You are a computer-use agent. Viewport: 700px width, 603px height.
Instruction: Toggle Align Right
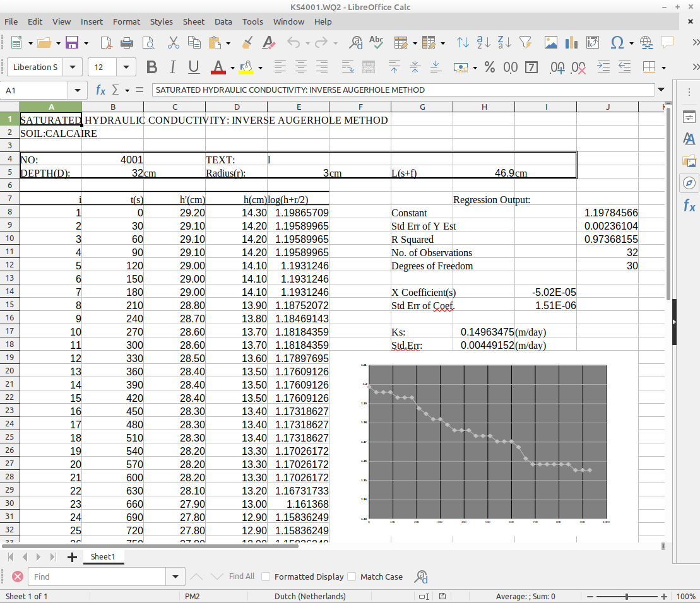pos(322,67)
